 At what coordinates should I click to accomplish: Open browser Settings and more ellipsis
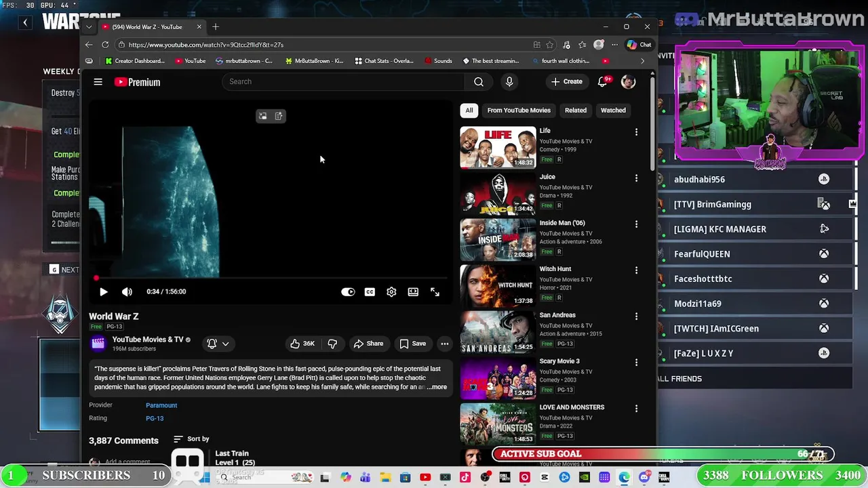pyautogui.click(x=614, y=45)
